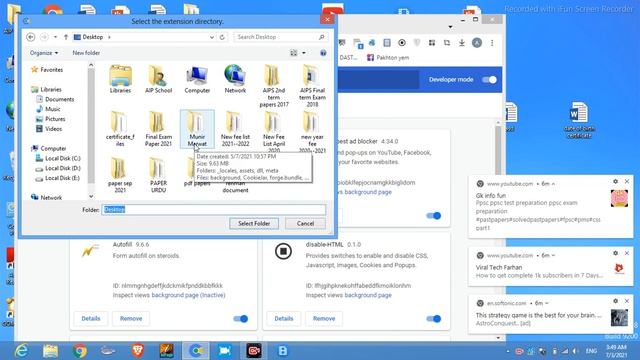Click Details button for disable-HTML extension
This screenshot has height=360, width=640.
pyautogui.click(x=284, y=318)
